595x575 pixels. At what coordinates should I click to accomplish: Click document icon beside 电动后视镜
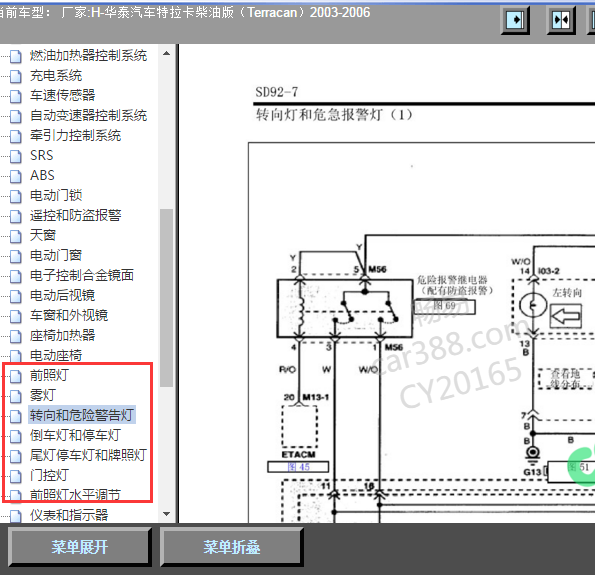pyautogui.click(x=16, y=296)
